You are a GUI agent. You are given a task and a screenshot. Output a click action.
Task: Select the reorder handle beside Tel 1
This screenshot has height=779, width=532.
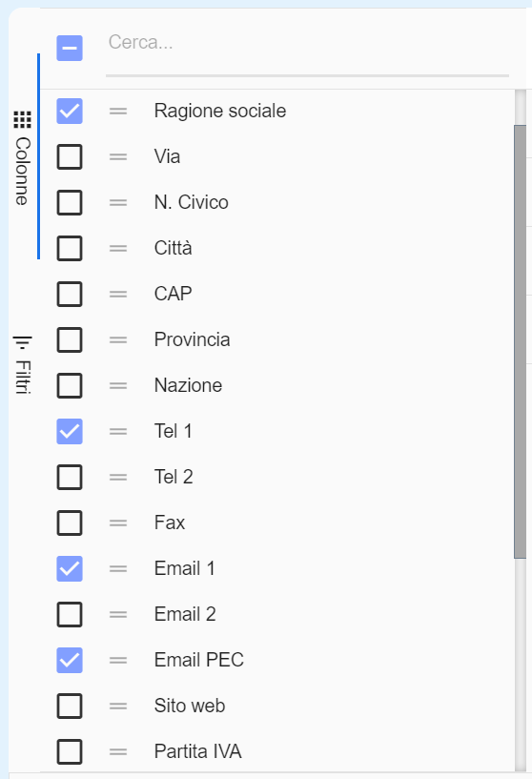click(x=118, y=431)
